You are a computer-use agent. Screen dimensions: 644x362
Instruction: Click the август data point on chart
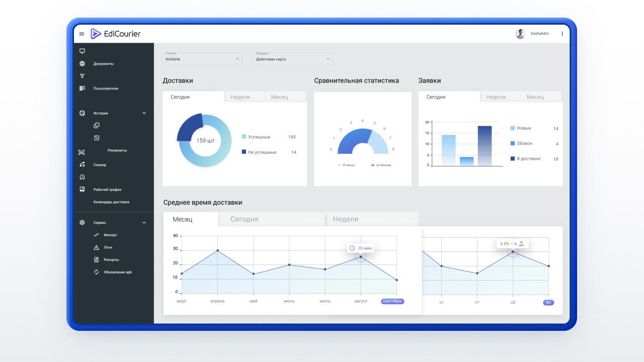point(361,256)
